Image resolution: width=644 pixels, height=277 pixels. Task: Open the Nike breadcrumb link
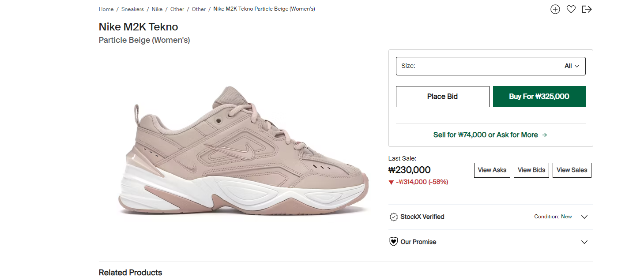[x=157, y=9]
